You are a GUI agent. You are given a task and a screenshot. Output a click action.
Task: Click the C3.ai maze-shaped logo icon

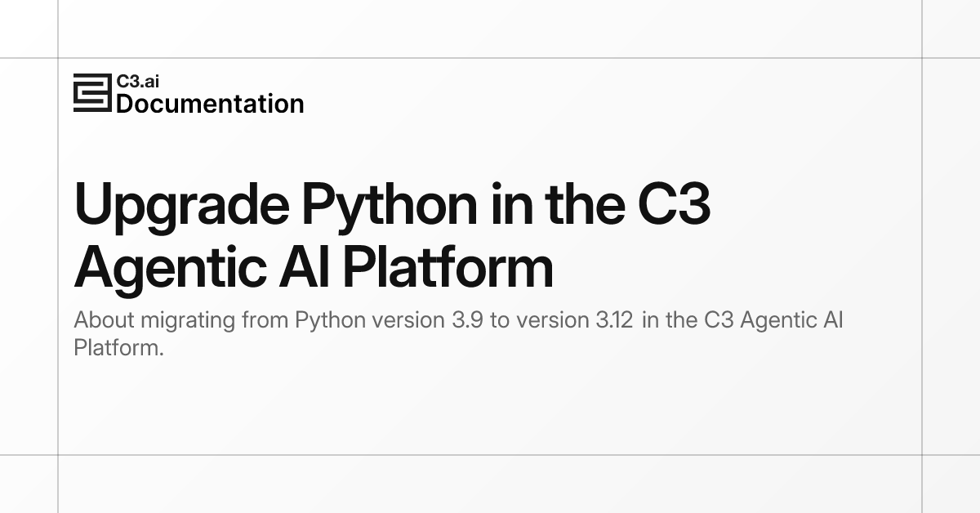(x=92, y=93)
